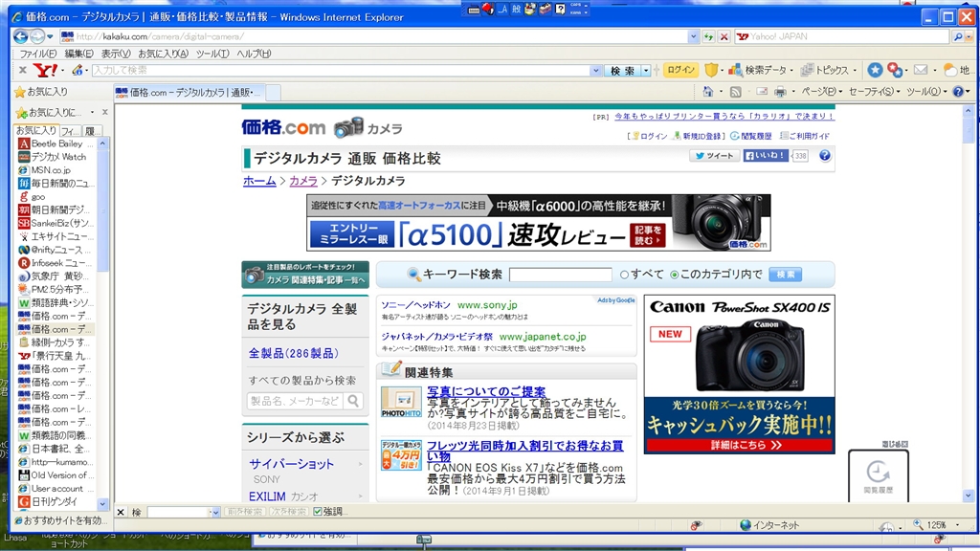Open the ファイル(F) menu
980x551 pixels.
(x=38, y=54)
